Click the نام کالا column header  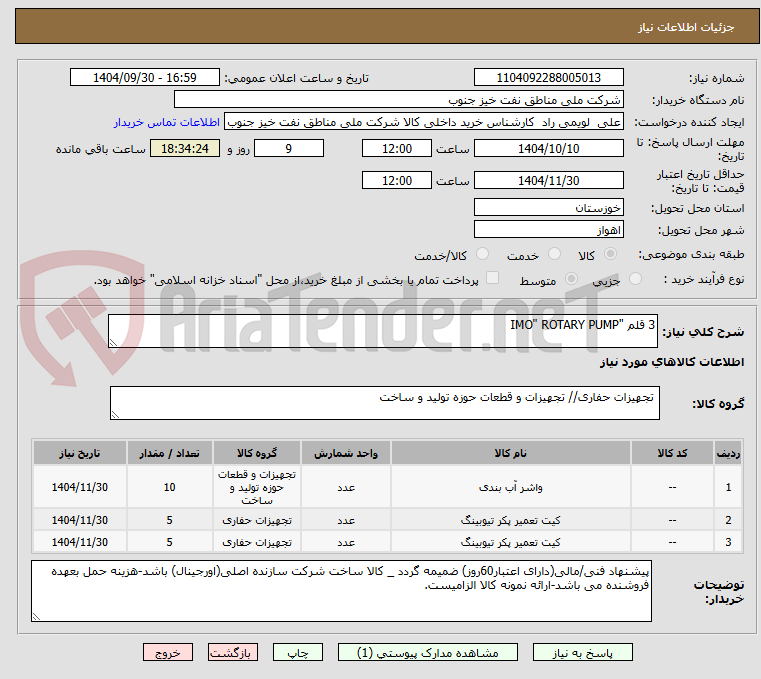pyautogui.click(x=511, y=453)
